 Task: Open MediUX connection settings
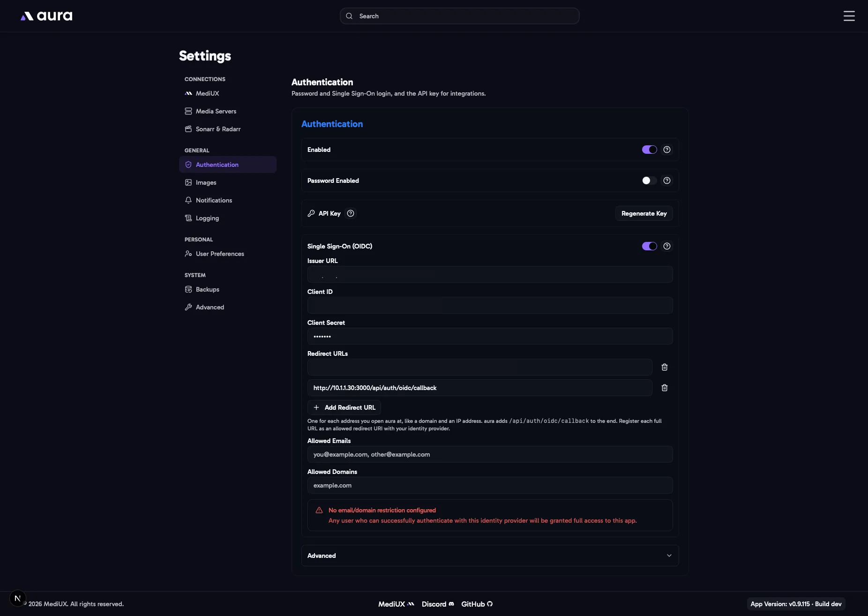point(228,93)
